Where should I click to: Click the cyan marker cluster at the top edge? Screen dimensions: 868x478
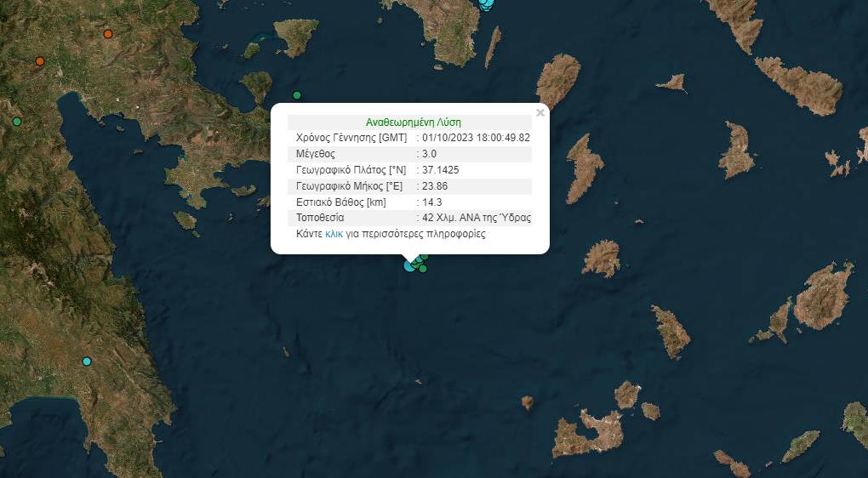coord(486,3)
